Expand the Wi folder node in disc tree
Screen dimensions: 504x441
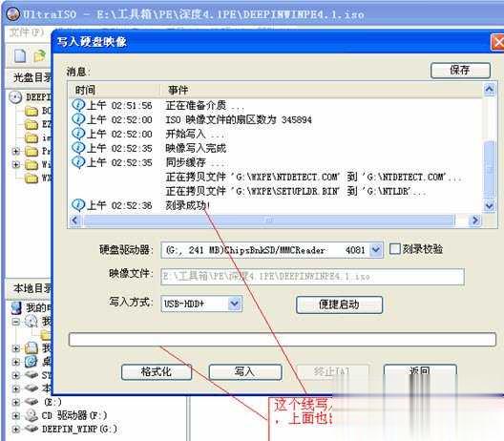[x=15, y=164]
